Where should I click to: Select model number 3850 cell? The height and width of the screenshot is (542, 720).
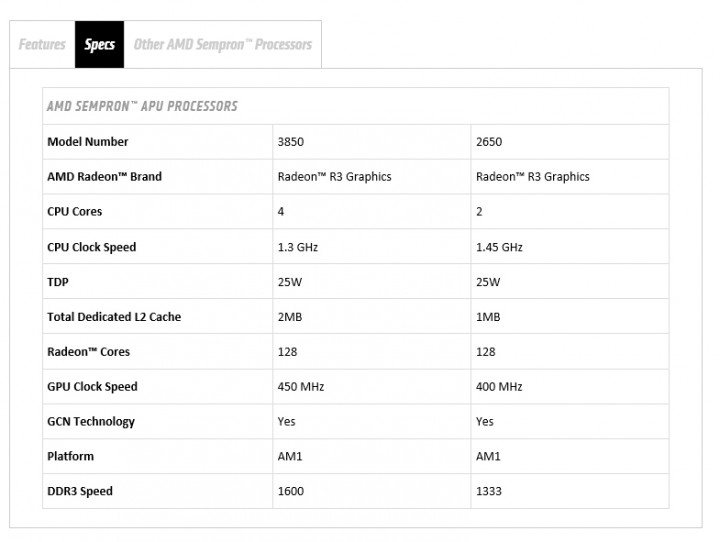coord(291,142)
